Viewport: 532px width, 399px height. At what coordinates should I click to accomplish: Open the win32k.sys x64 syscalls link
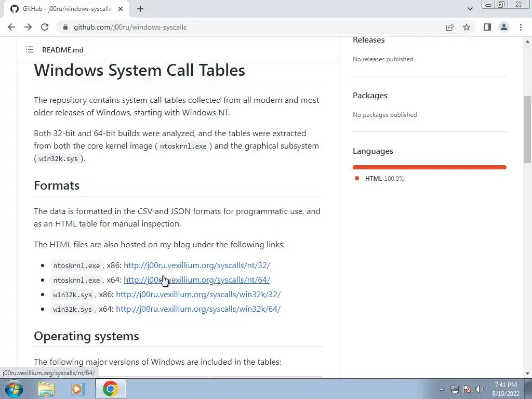click(x=198, y=309)
